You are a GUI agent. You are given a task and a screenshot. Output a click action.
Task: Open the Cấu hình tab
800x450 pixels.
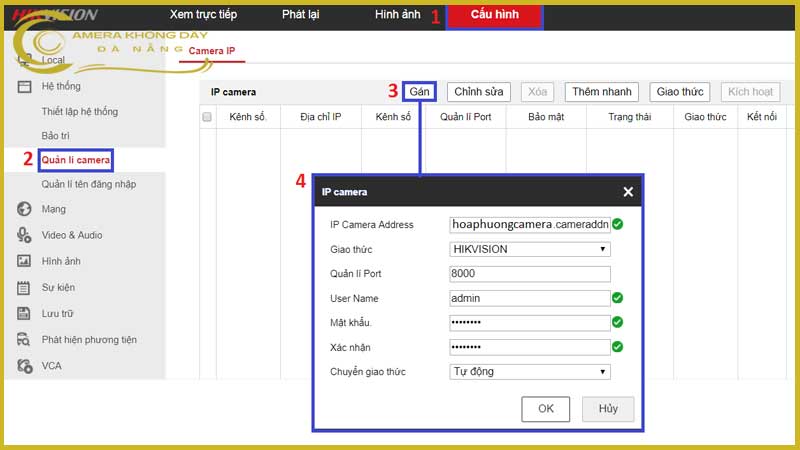[493, 15]
